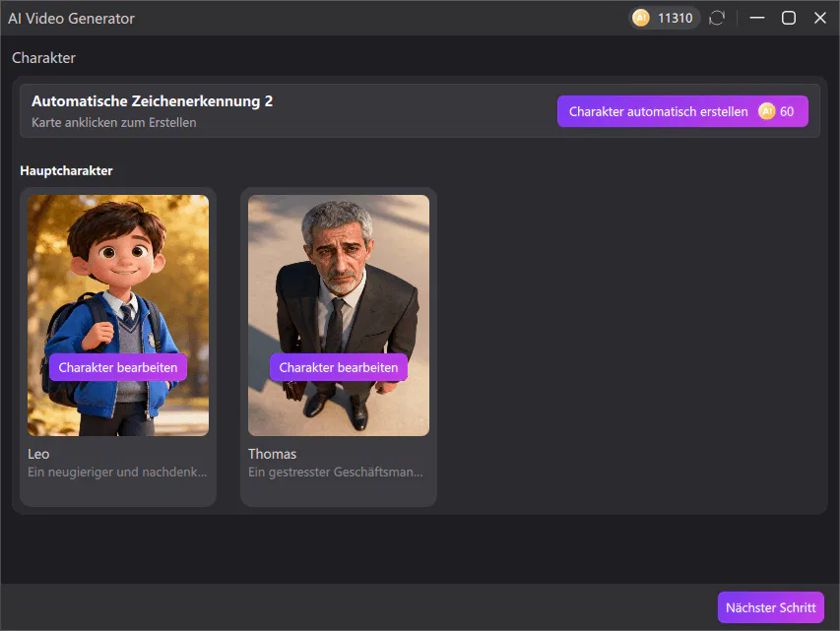Click the coin icon beside the 60 cost
The image size is (840, 631).
(x=767, y=111)
